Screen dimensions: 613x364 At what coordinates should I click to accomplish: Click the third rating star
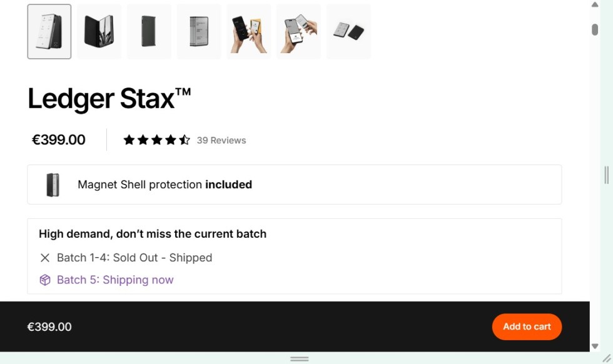(x=158, y=139)
